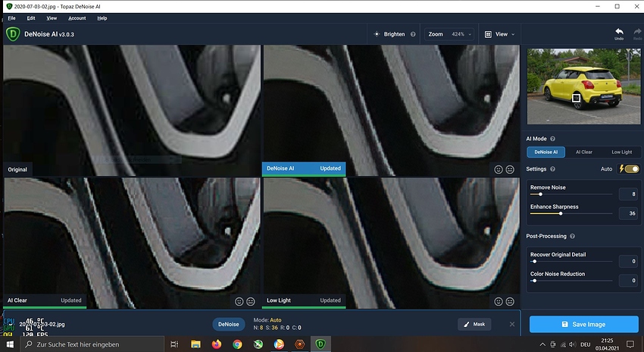Click the Brighten sun icon

377,34
